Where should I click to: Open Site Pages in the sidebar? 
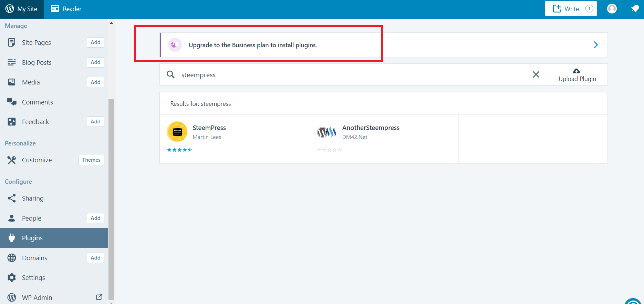tap(36, 42)
